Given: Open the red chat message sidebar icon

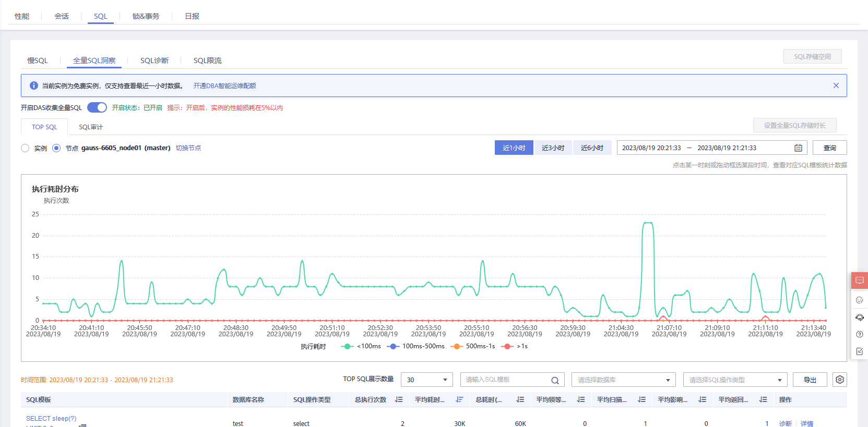Looking at the screenshot, I should pos(860,280).
